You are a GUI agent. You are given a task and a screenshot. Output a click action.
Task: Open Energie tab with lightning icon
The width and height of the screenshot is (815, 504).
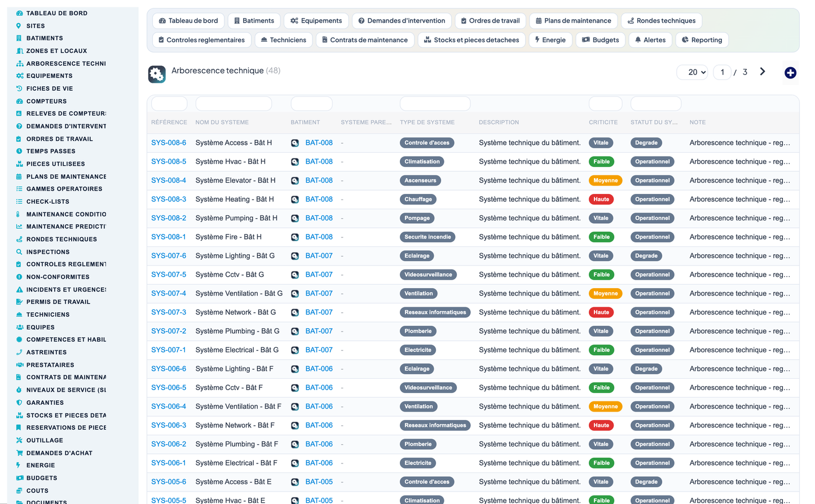pos(550,40)
